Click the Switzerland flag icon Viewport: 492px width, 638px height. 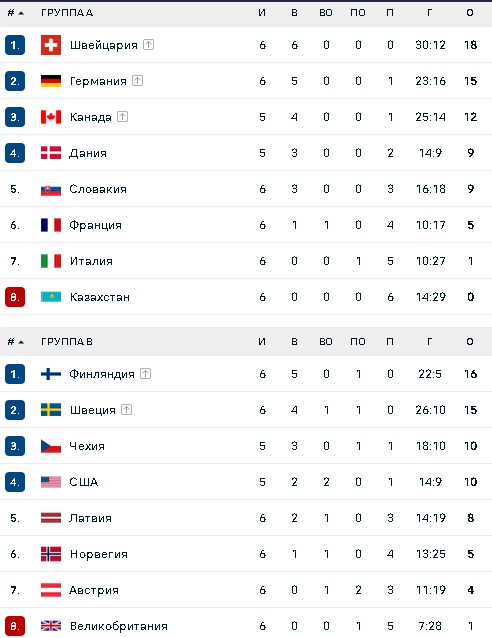click(x=51, y=45)
